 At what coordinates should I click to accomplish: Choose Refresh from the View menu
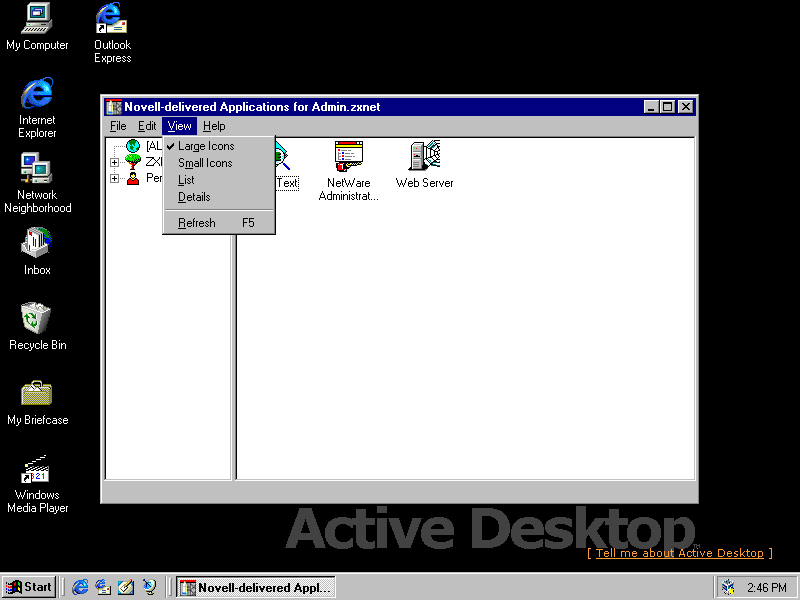219,223
